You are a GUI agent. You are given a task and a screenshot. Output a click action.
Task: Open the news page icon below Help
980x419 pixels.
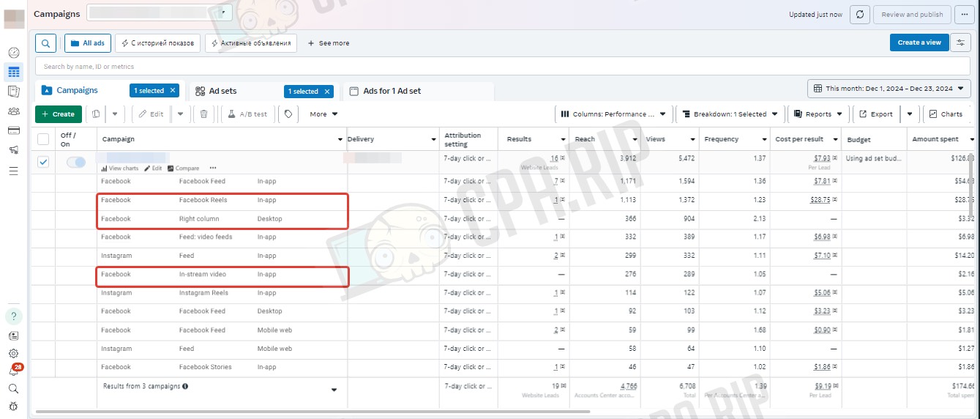13,335
